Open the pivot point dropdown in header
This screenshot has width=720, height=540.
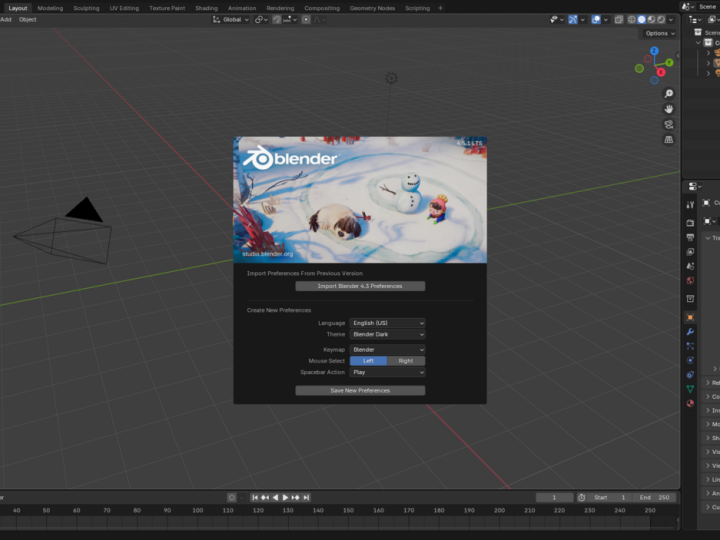point(261,20)
